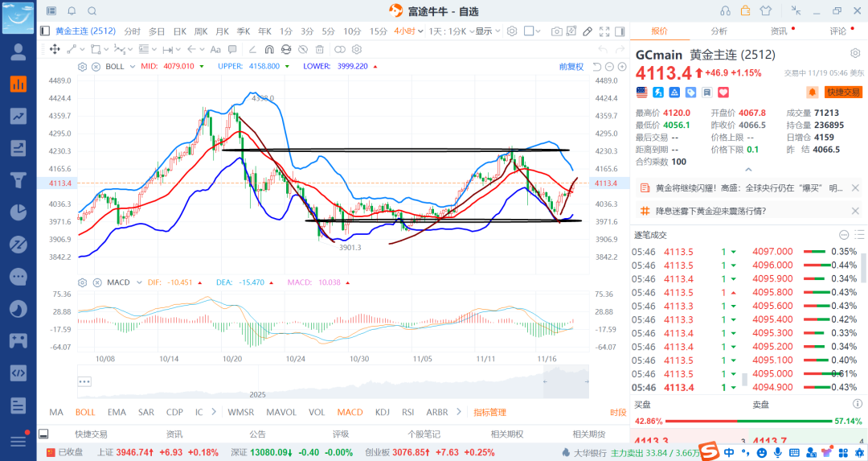Delete drawings with the trash icon

319,49
